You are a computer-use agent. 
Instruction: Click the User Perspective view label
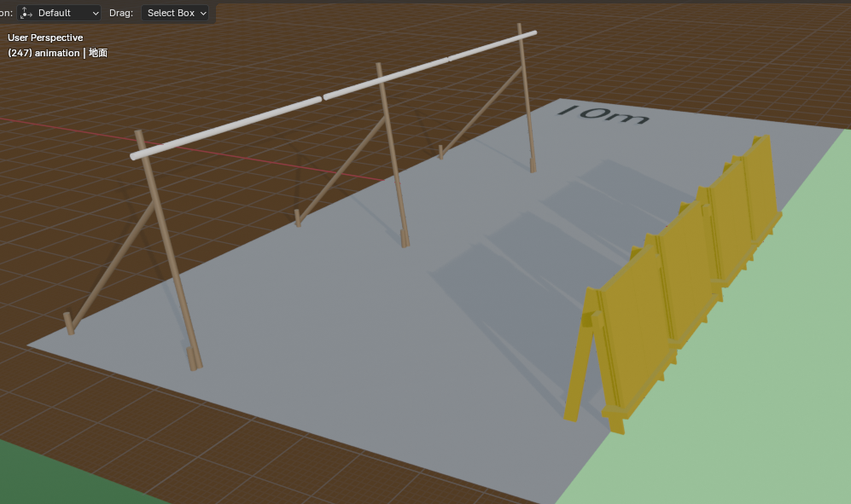[45, 38]
